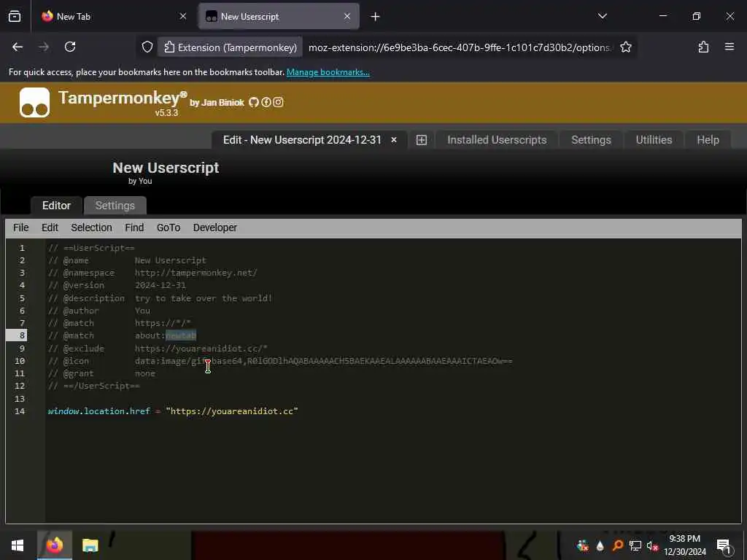The height and width of the screenshot is (560, 747).
Task: Click the network icon in system tray
Action: [x=635, y=545]
